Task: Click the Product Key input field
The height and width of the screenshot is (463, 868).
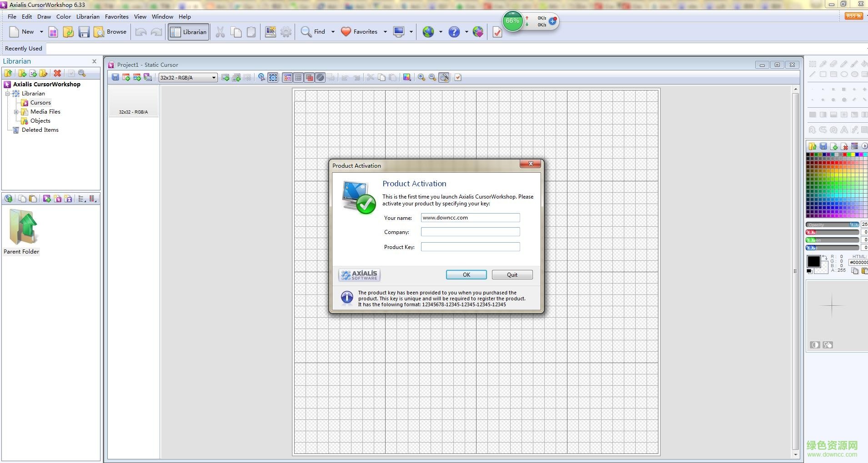Action: tap(470, 247)
